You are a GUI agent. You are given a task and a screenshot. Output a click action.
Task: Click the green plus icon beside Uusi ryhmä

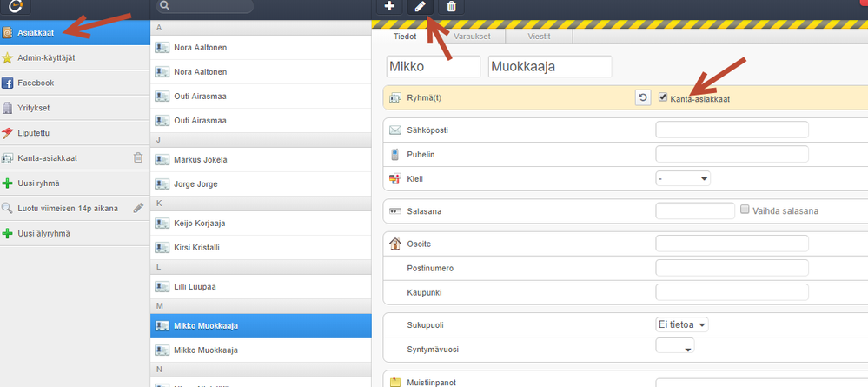point(8,183)
